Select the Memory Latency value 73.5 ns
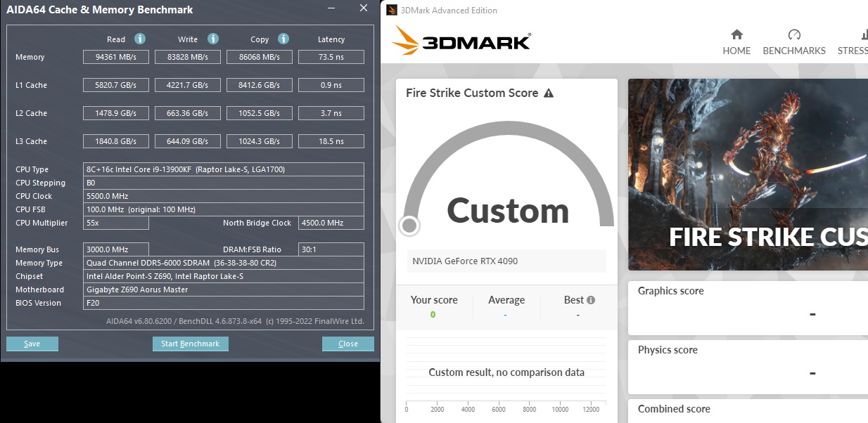The image size is (868, 423). tap(331, 57)
